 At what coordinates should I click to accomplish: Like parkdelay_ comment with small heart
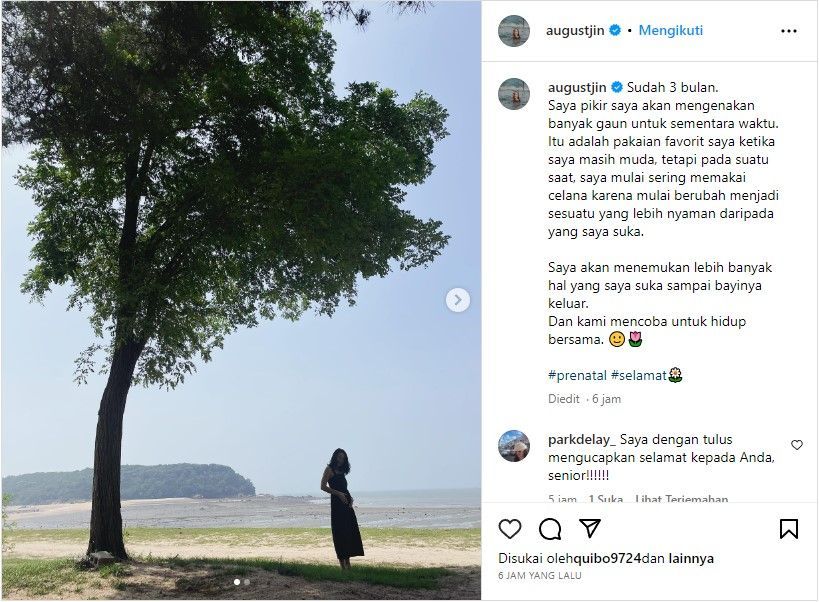(x=797, y=445)
